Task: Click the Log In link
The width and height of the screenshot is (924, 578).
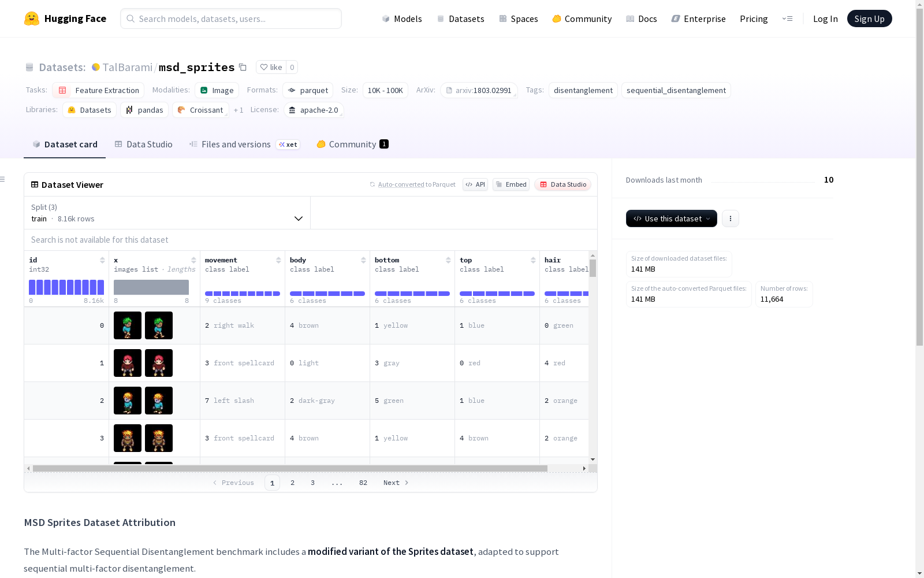Action: click(825, 18)
